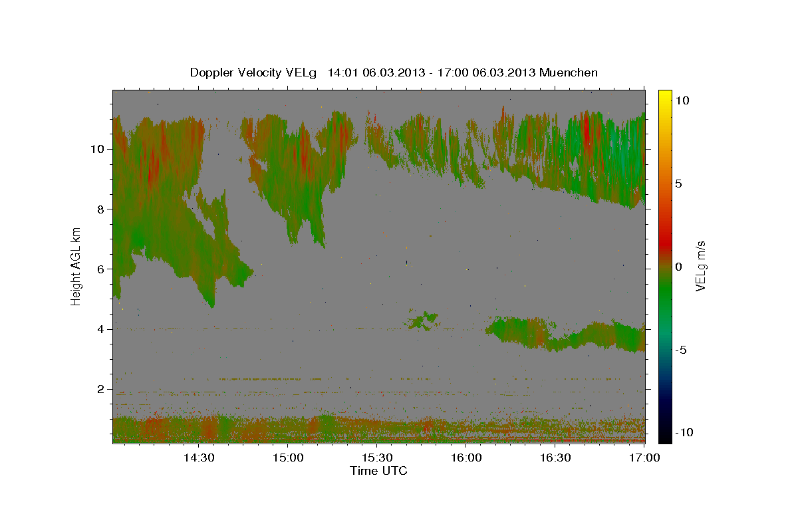Click the '15:30' time tick label
Screen dimensions: 798x532
pyautogui.click(x=376, y=458)
